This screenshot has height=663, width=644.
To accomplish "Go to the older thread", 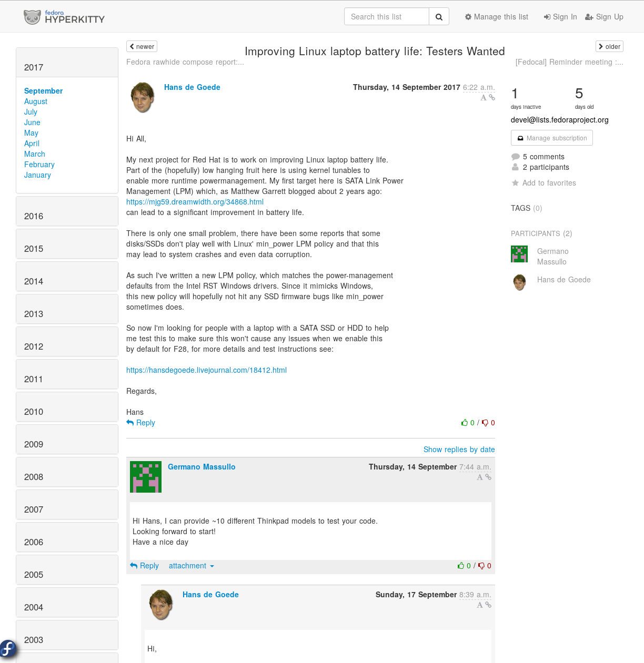I will (x=609, y=46).
